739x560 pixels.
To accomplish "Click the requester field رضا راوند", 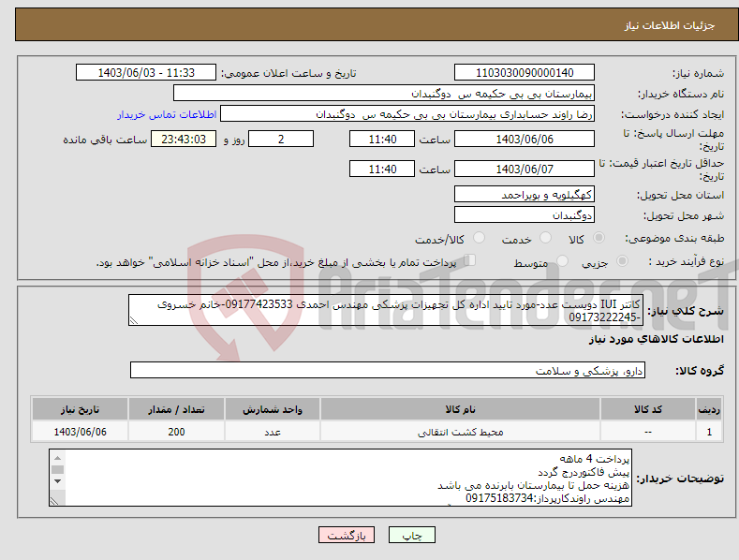I will tap(407, 114).
